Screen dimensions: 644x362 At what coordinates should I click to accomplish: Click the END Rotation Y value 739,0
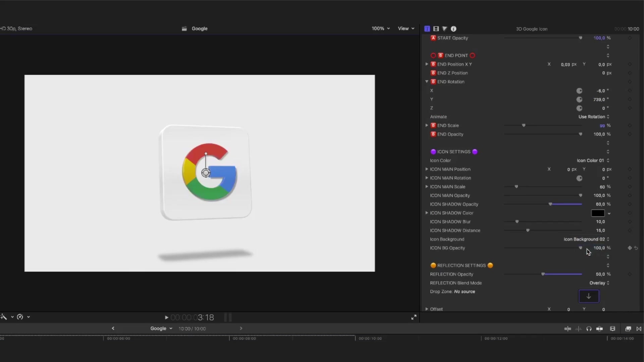coord(599,100)
